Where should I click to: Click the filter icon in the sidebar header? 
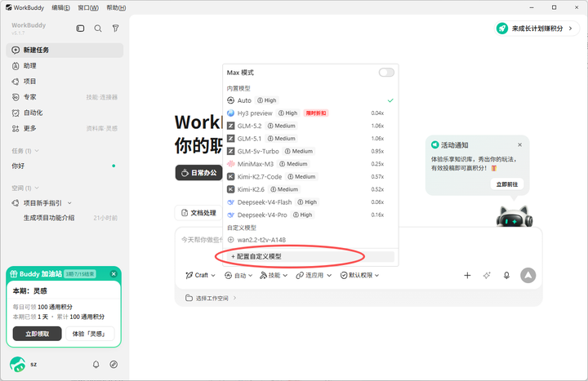[115, 28]
